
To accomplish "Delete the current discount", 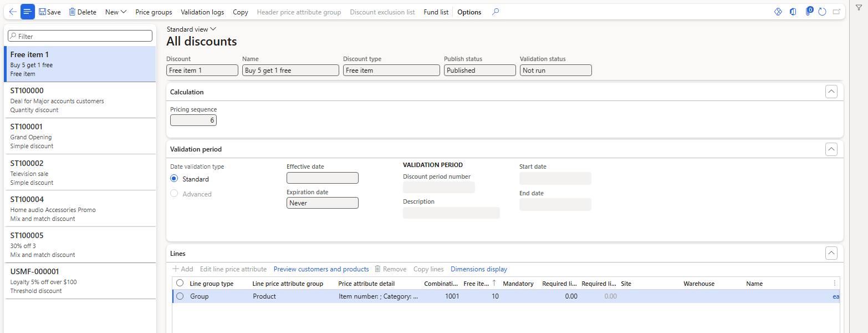I will [x=83, y=12].
